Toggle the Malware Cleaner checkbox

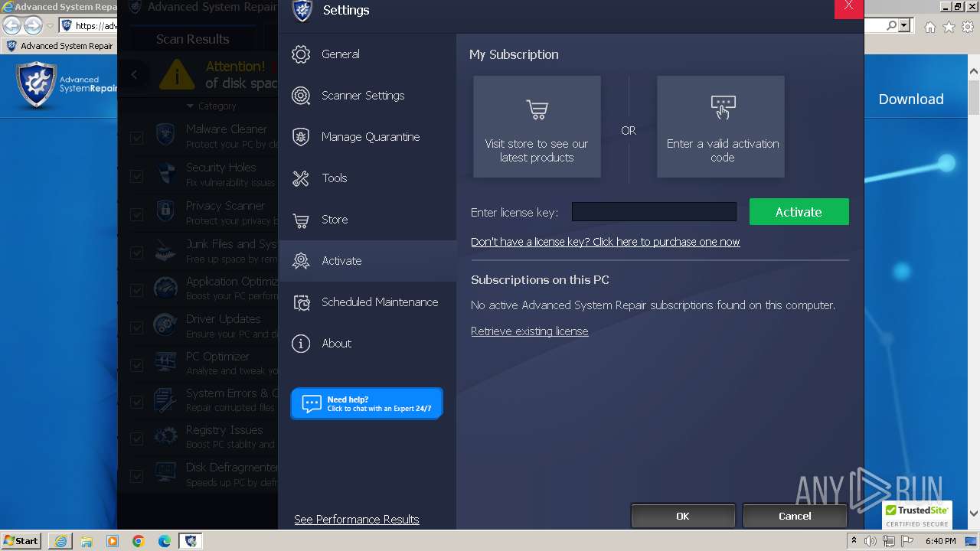pos(136,138)
